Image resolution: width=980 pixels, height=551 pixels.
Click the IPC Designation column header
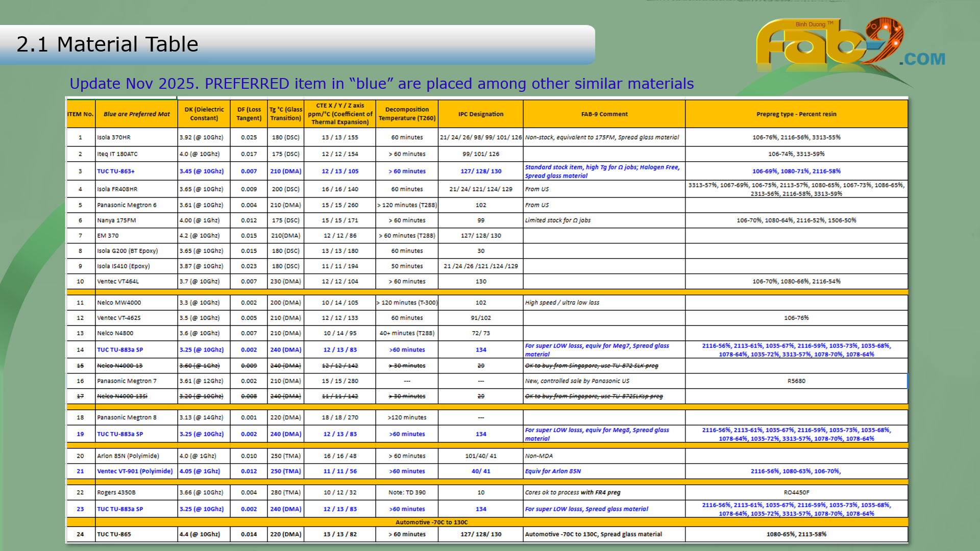tap(480, 114)
